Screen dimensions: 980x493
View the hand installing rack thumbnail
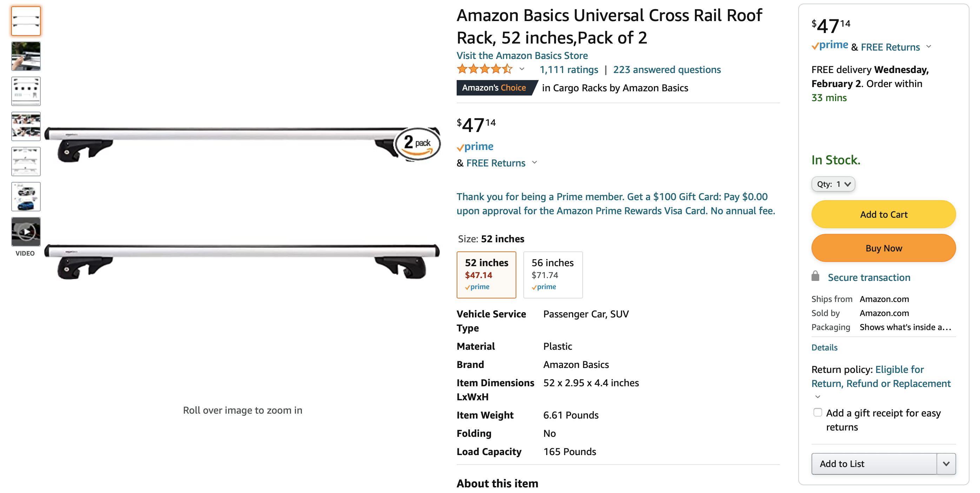pos(26,56)
